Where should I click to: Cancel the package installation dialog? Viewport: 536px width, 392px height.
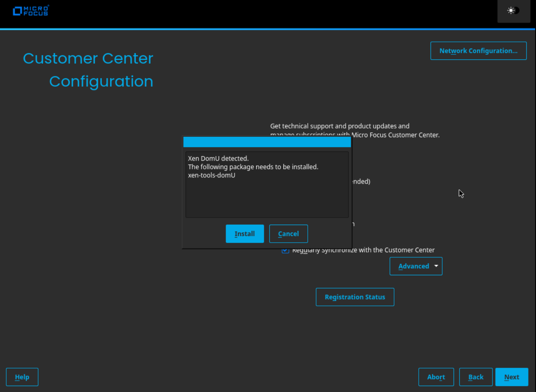[288, 234]
